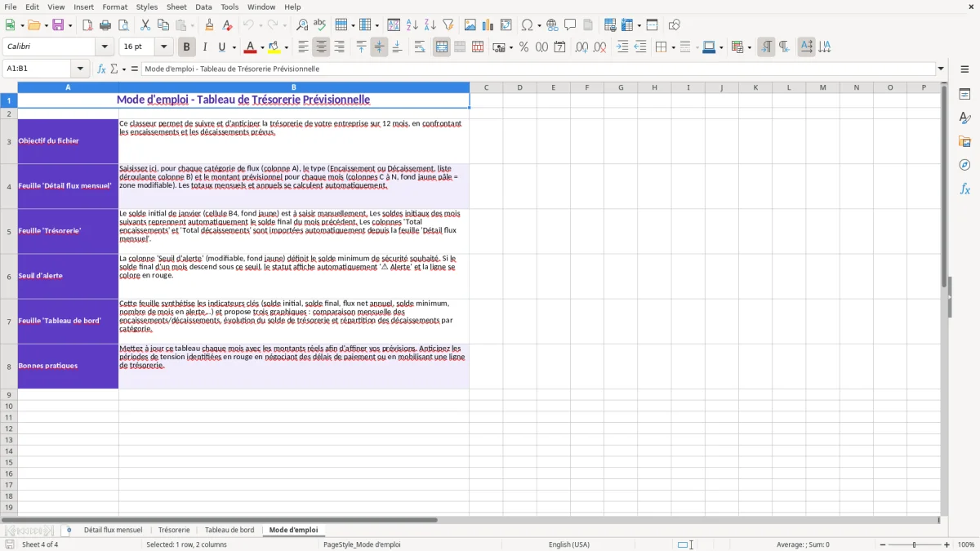Screen dimensions: 980x551
Task: Toggle Wrap Text
Action: [420, 47]
